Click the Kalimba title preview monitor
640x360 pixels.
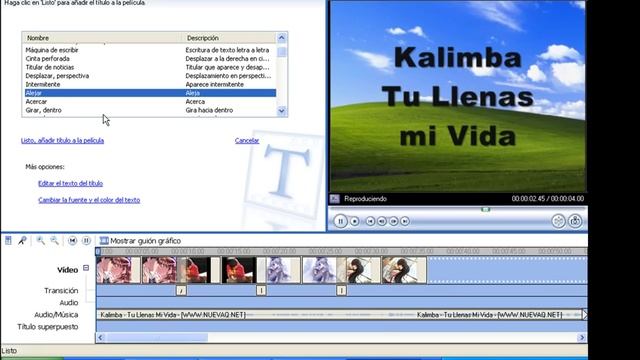458,96
